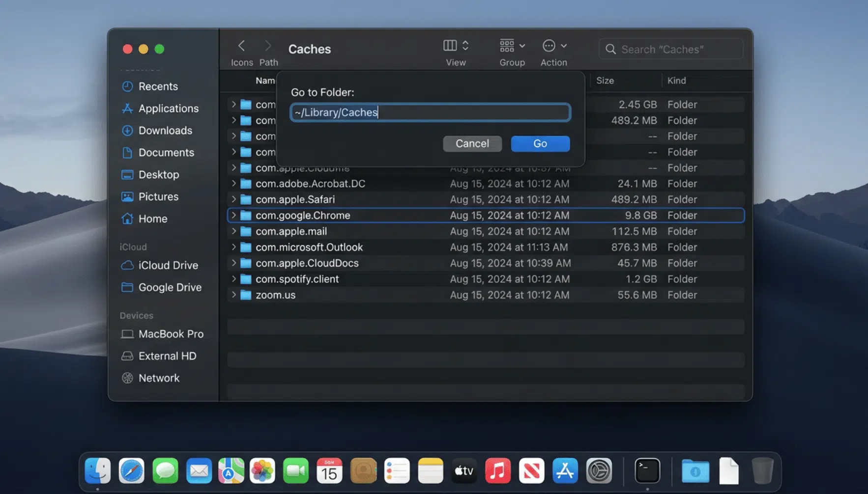The width and height of the screenshot is (868, 494).
Task: Expand com.apple.mail folder
Action: point(234,231)
